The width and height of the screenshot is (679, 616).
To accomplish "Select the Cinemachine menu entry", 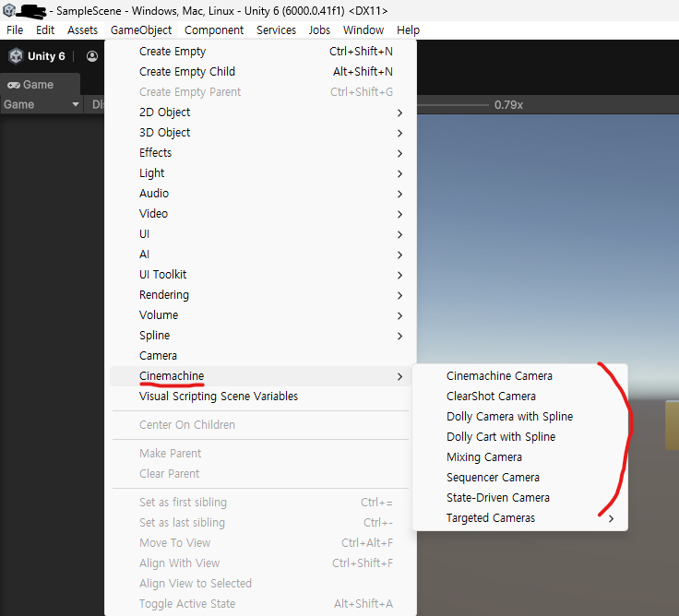I will pos(263,376).
